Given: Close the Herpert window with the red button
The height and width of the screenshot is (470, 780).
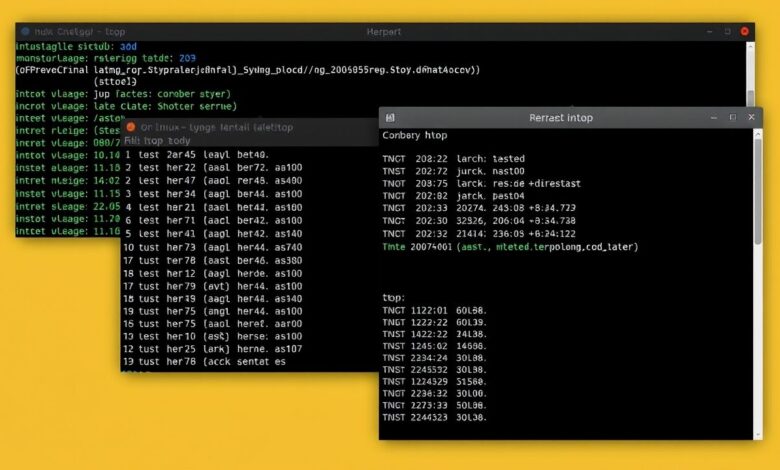Looking at the screenshot, I should (745, 31).
